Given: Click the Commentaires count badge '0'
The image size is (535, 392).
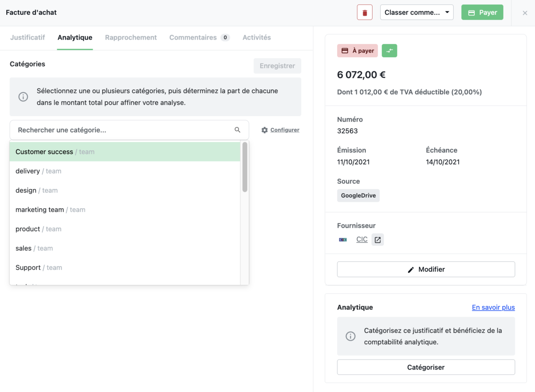Looking at the screenshot, I should pos(225,38).
